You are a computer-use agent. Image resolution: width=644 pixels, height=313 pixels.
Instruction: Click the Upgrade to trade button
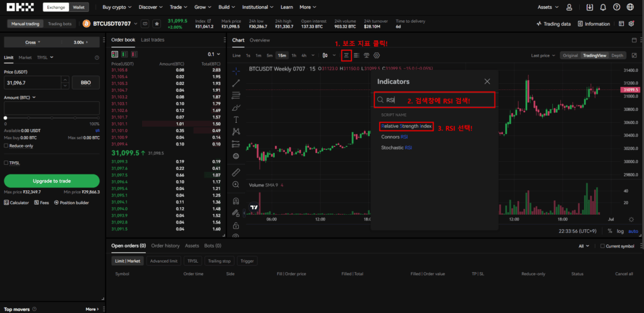pos(52,181)
